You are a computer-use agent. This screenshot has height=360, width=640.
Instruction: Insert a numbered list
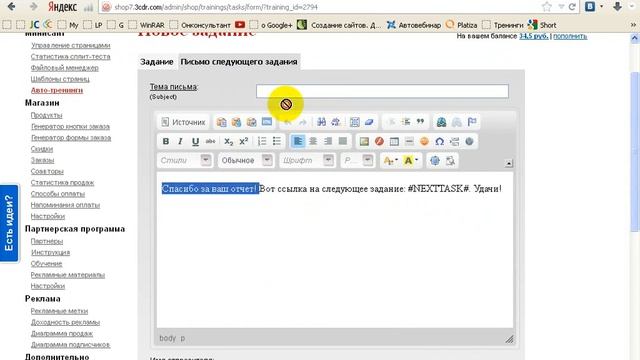click(x=262, y=141)
